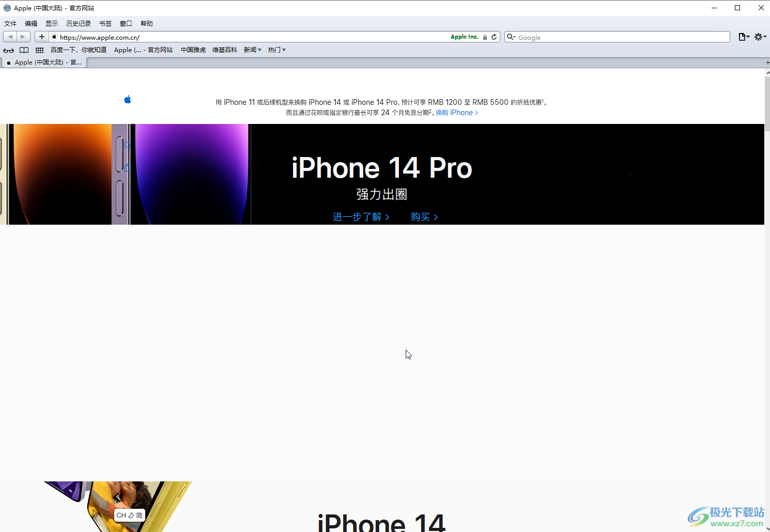
Task: Click the Apple favicon in the address bar
Action: [54, 37]
